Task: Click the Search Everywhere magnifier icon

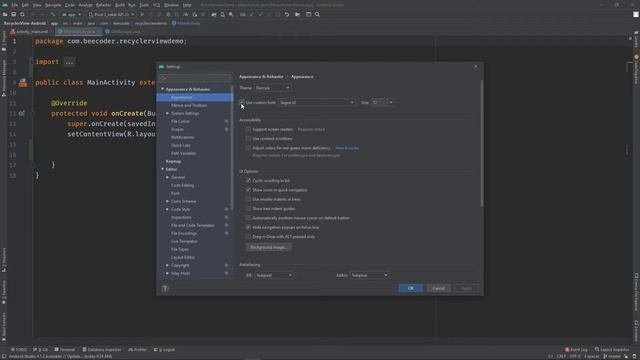Action: [317, 14]
